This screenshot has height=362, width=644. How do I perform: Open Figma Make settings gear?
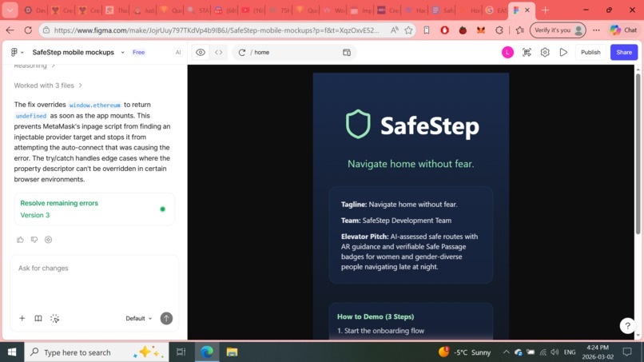(x=545, y=52)
